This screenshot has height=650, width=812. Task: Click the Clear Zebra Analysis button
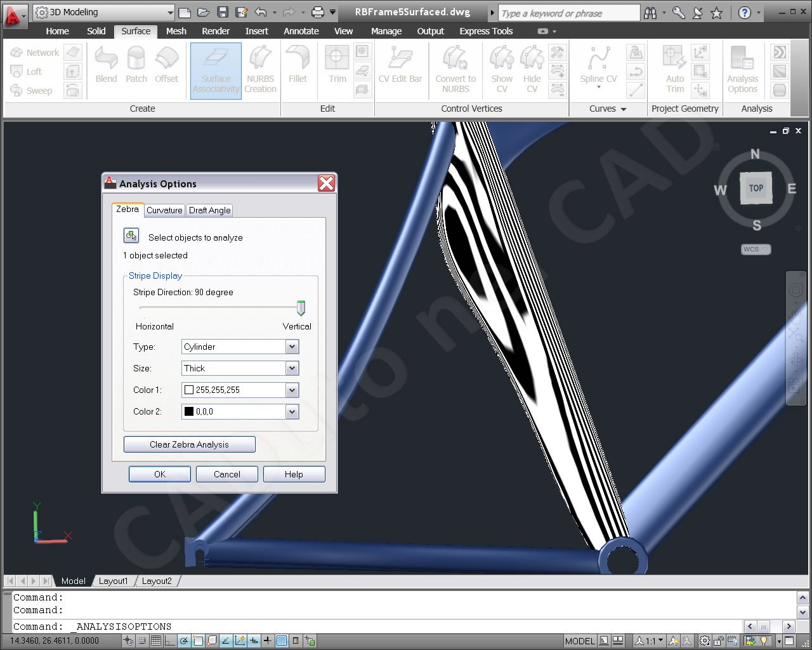pyautogui.click(x=189, y=444)
